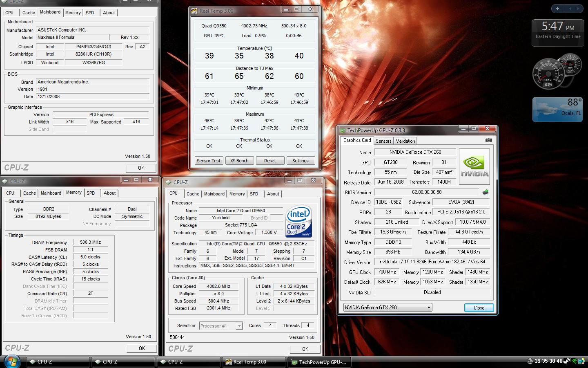
Task: Click the CPU-Z Memory window title icon
Action: [5, 181]
